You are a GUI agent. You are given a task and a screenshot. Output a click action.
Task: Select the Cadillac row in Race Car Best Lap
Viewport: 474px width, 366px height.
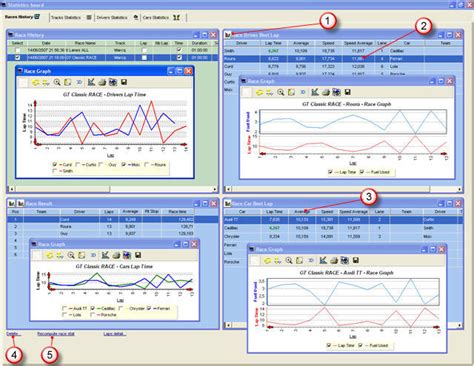coord(343,228)
